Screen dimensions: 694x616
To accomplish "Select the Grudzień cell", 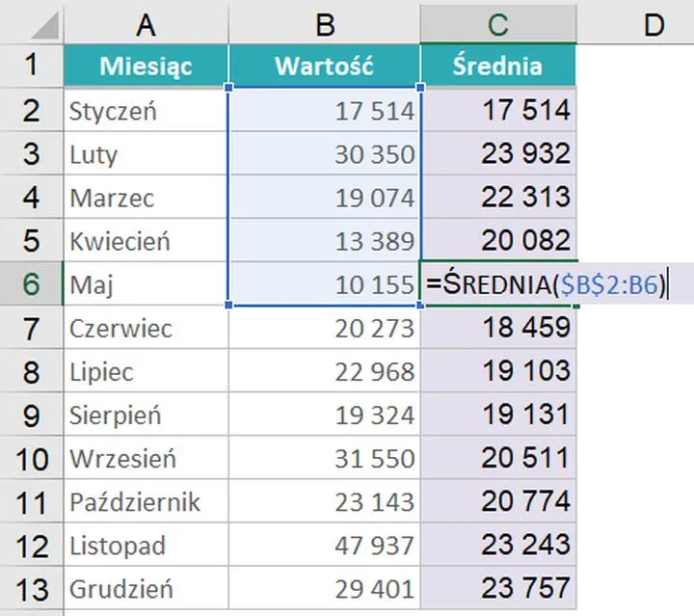I will coord(147,589).
